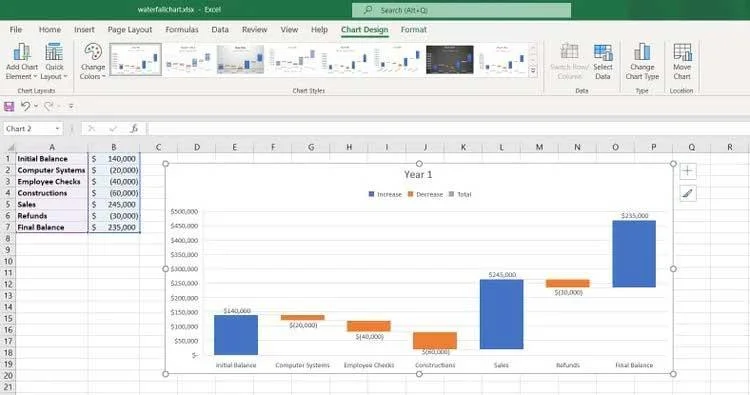Screen dimensions: 750x395
Task: Open the Page Layout tab
Action: [130, 30]
